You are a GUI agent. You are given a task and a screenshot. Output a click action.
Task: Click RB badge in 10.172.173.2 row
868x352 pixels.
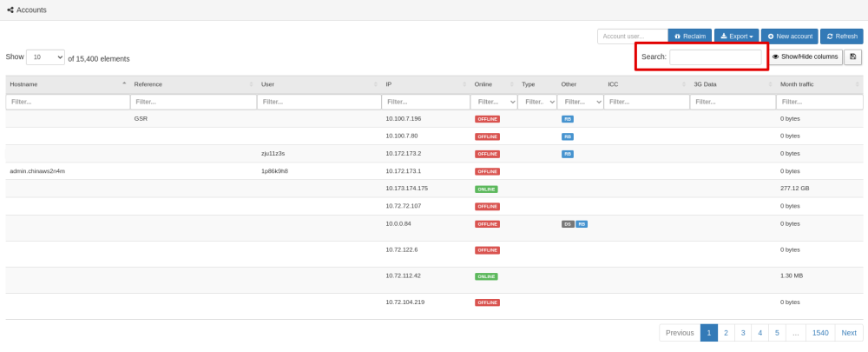568,154
